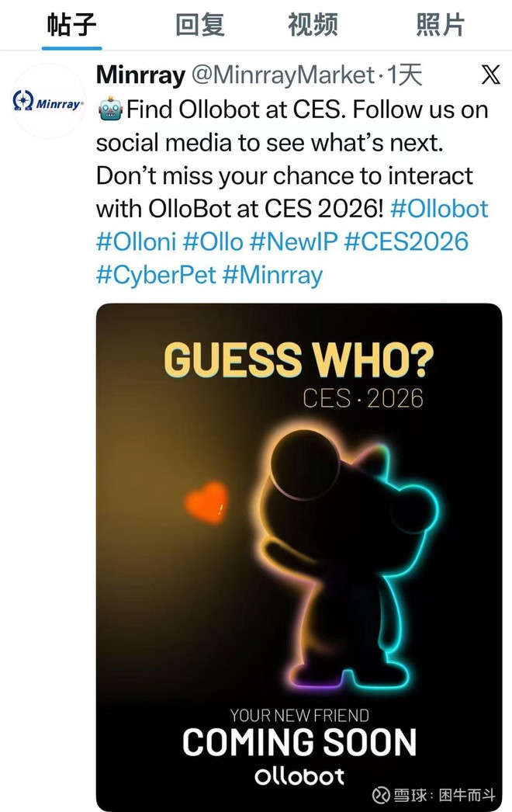Select the 视频 tab
Image resolution: width=512 pixels, height=812 pixels.
click(313, 25)
